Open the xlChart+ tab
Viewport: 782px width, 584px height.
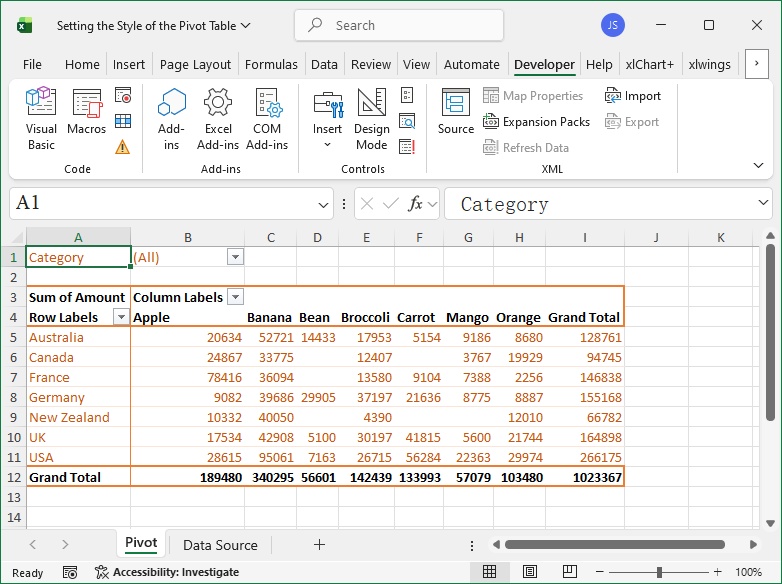649,64
